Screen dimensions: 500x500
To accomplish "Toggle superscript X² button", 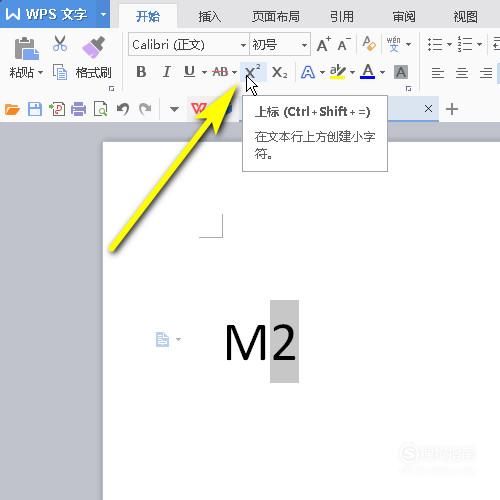I will [x=253, y=72].
